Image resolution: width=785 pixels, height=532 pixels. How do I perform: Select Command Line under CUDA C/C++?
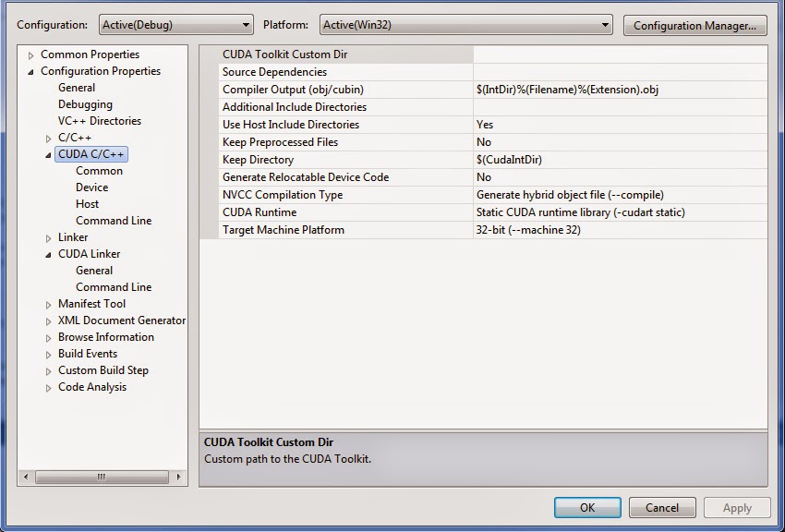(114, 220)
